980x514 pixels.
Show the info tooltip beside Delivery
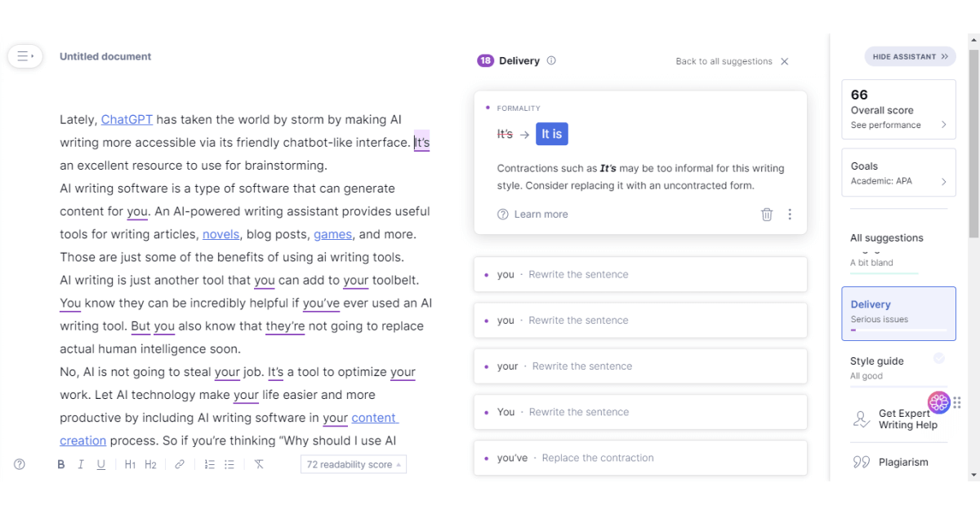coord(551,60)
